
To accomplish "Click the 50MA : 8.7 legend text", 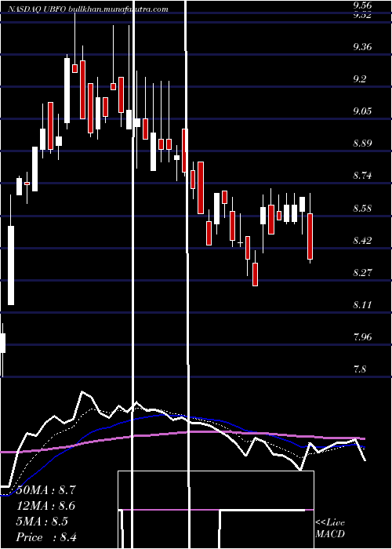I will (46, 490).
